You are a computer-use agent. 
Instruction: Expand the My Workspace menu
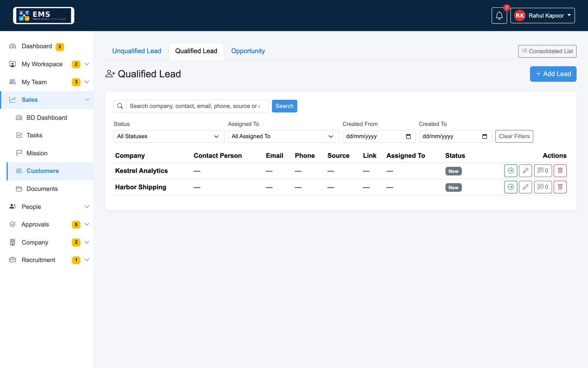[x=47, y=64]
